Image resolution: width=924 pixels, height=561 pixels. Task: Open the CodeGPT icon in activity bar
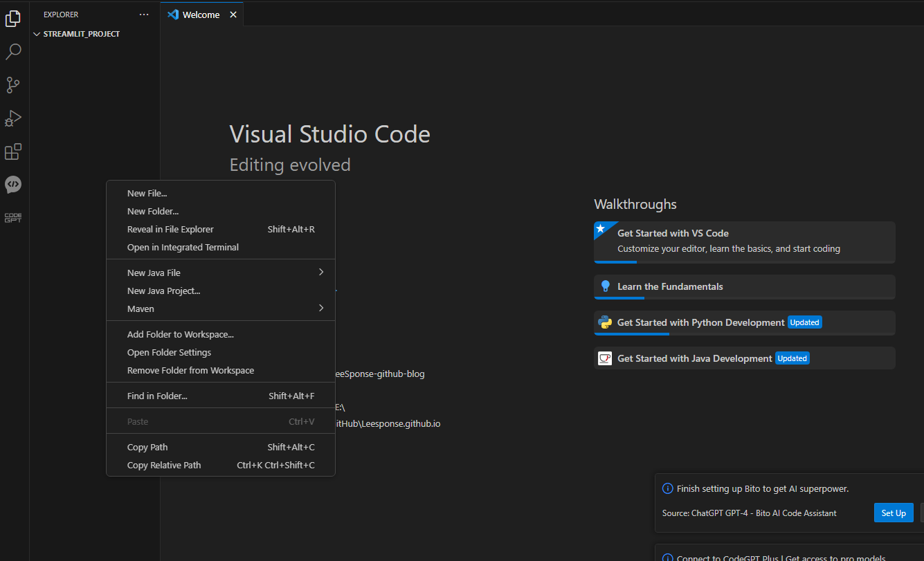click(13, 218)
